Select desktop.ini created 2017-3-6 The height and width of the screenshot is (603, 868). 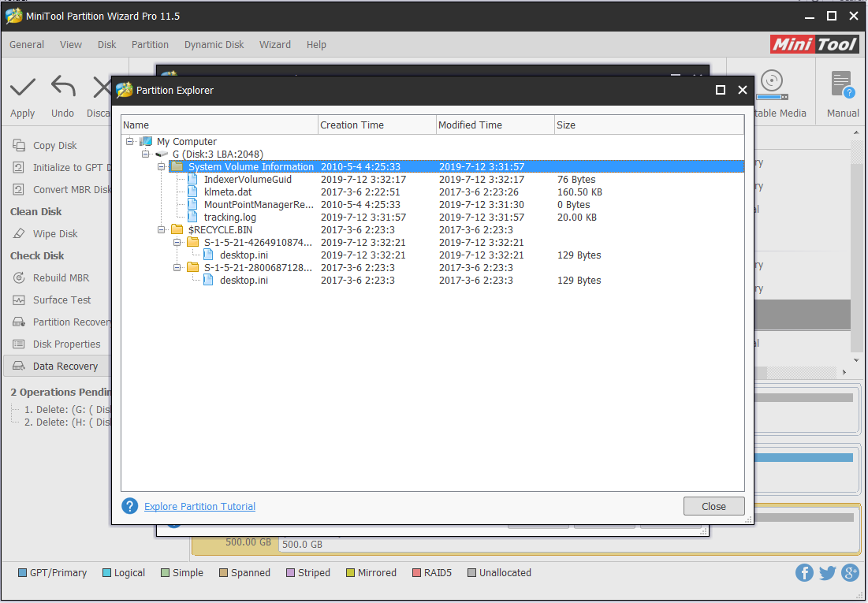244,280
